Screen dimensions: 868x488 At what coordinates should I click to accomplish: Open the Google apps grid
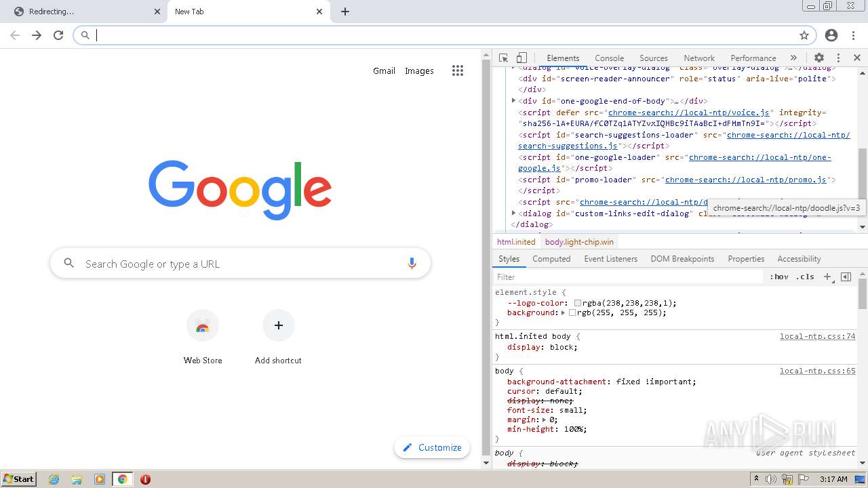click(458, 70)
